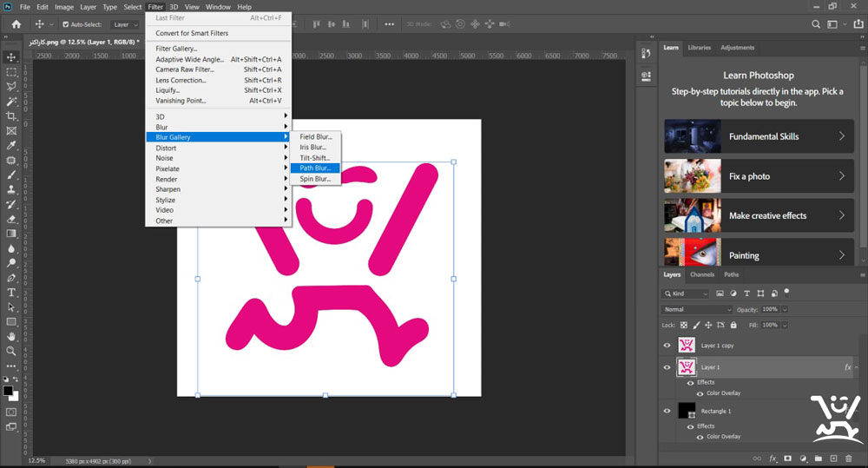Select the Rectangular Marquee tool
This screenshot has height=468, width=868.
(x=11, y=72)
